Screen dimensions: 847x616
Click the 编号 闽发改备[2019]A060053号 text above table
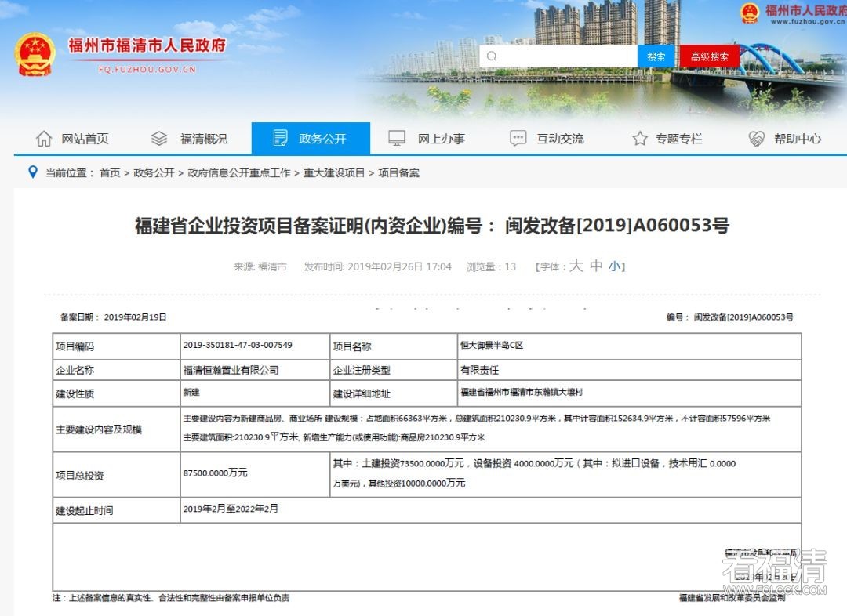tap(730, 317)
